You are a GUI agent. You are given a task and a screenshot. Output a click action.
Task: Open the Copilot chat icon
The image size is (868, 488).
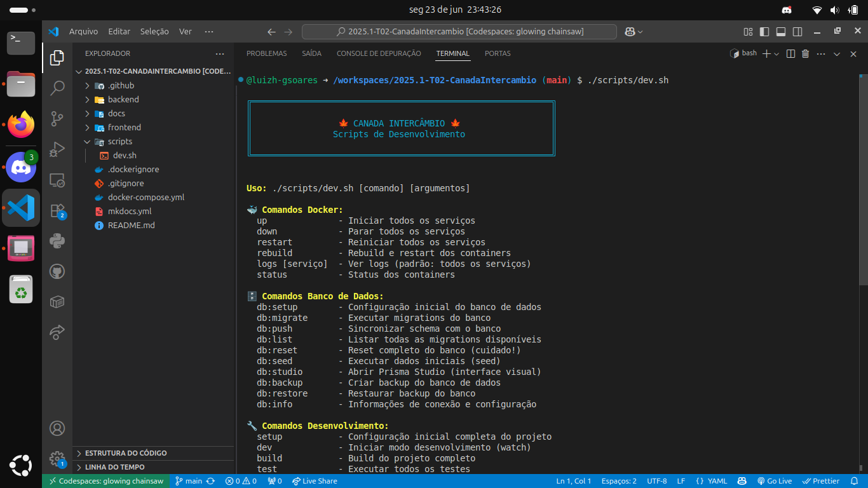pyautogui.click(x=630, y=32)
